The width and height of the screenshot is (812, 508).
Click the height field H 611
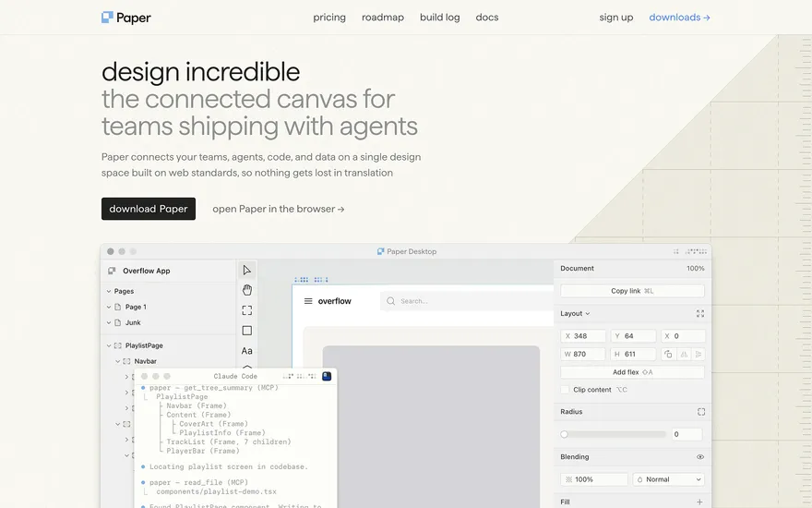633,354
